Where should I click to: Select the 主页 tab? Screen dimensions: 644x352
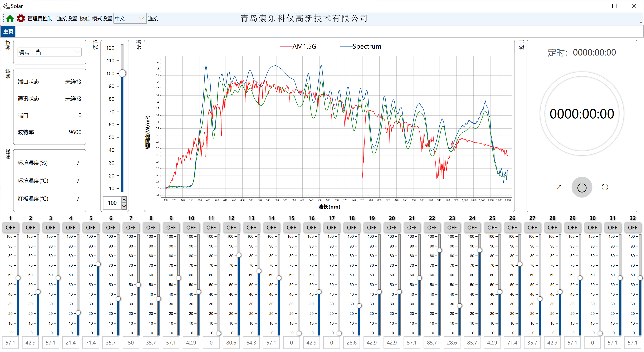[8, 31]
